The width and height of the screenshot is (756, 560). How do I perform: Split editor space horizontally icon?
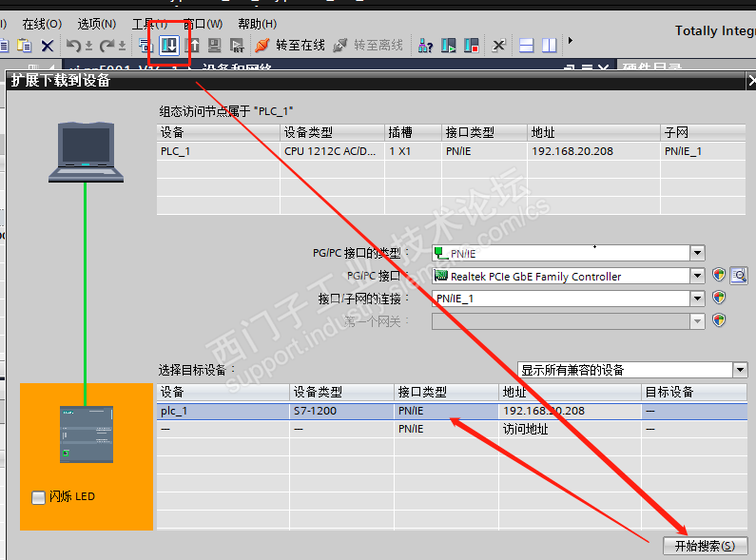pyautogui.click(x=526, y=46)
